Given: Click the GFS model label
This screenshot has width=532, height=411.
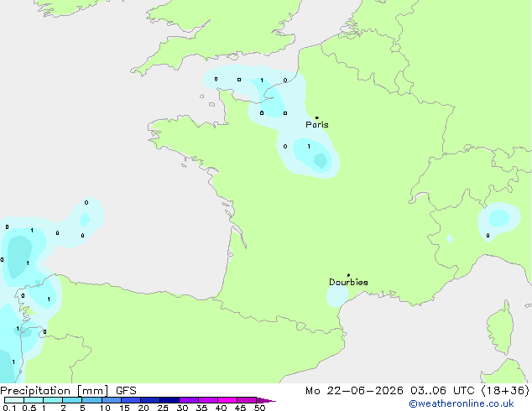Looking at the screenshot, I should point(126,391).
